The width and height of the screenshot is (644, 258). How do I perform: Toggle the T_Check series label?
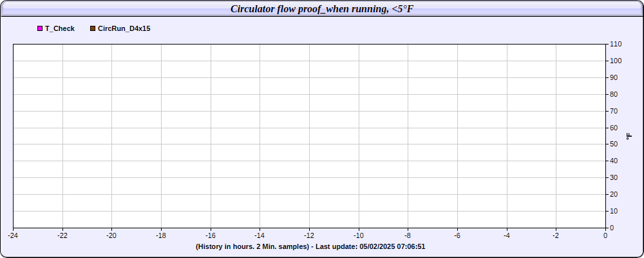(x=59, y=29)
